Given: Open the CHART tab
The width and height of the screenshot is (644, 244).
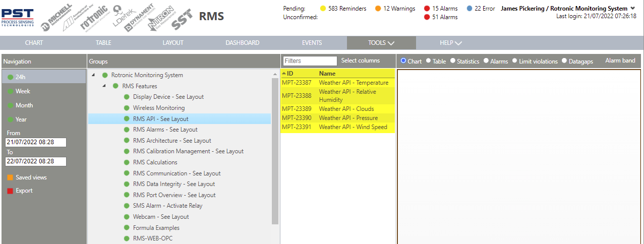Looking at the screenshot, I should coord(34,43).
